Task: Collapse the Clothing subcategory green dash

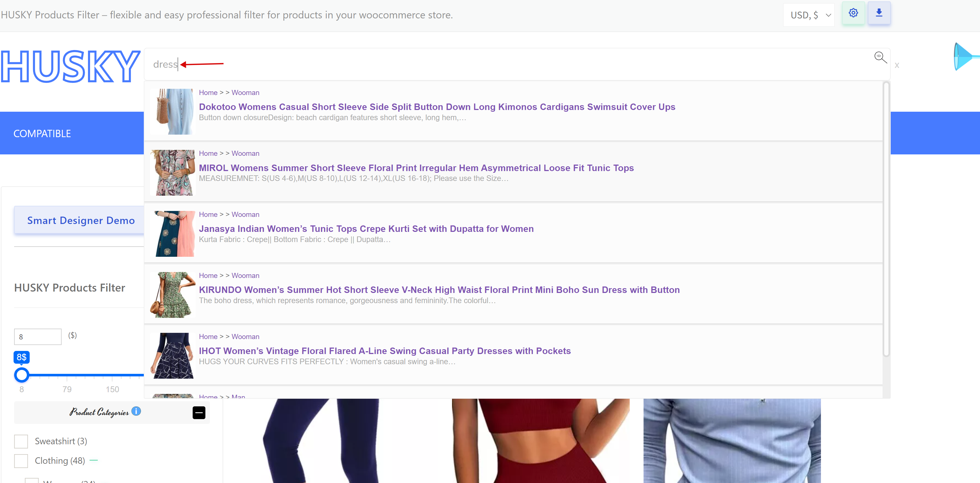Action: tap(94, 461)
